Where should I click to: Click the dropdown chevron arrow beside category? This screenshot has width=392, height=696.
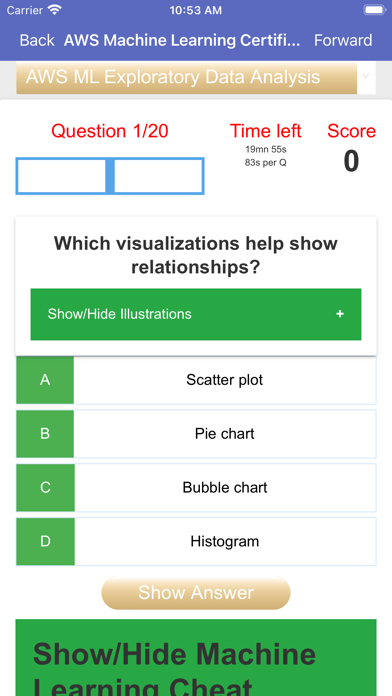pyautogui.click(x=366, y=76)
